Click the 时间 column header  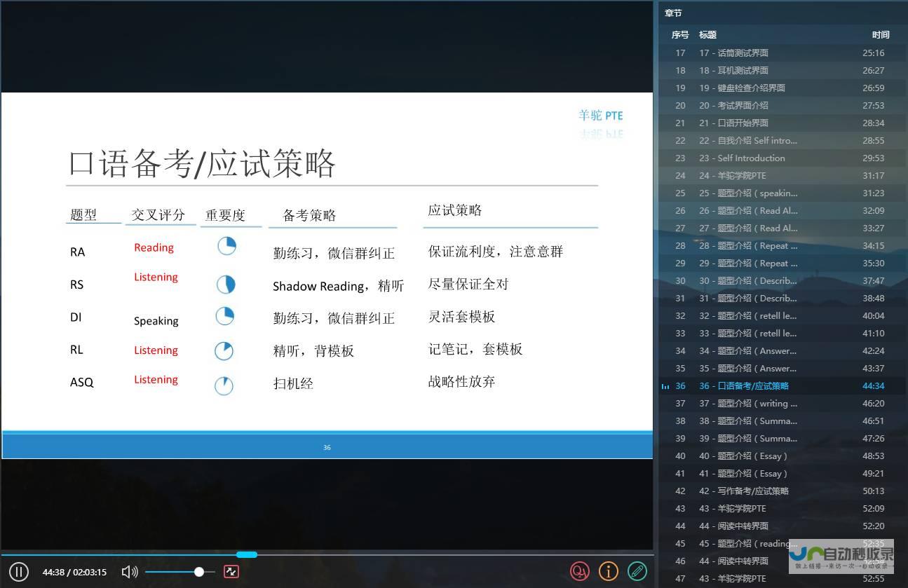click(881, 34)
